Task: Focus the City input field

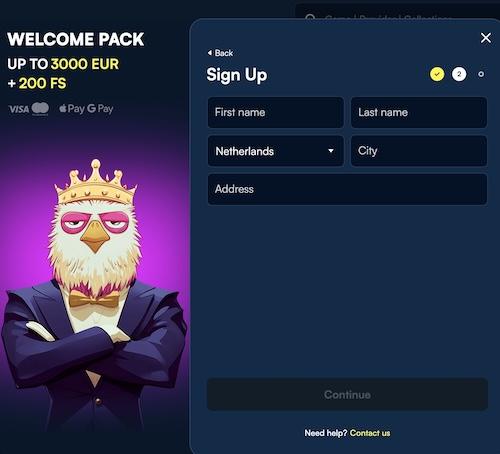Action: pos(419,151)
